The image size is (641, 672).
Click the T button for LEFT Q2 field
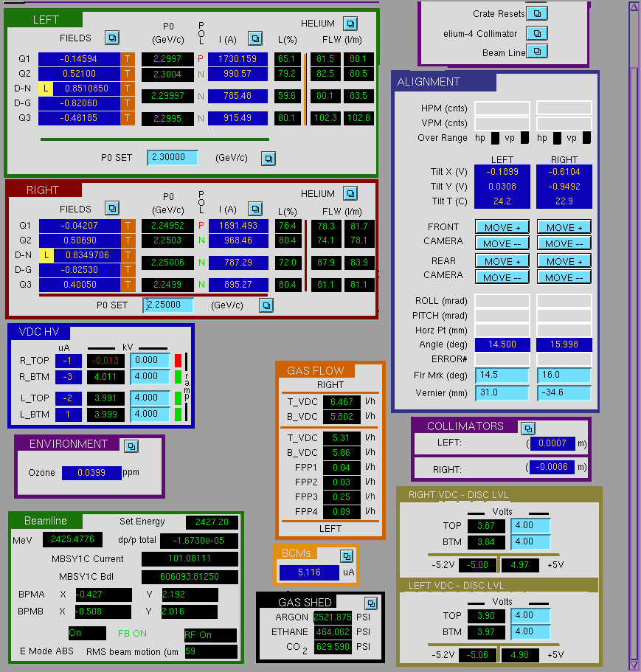coord(128,74)
